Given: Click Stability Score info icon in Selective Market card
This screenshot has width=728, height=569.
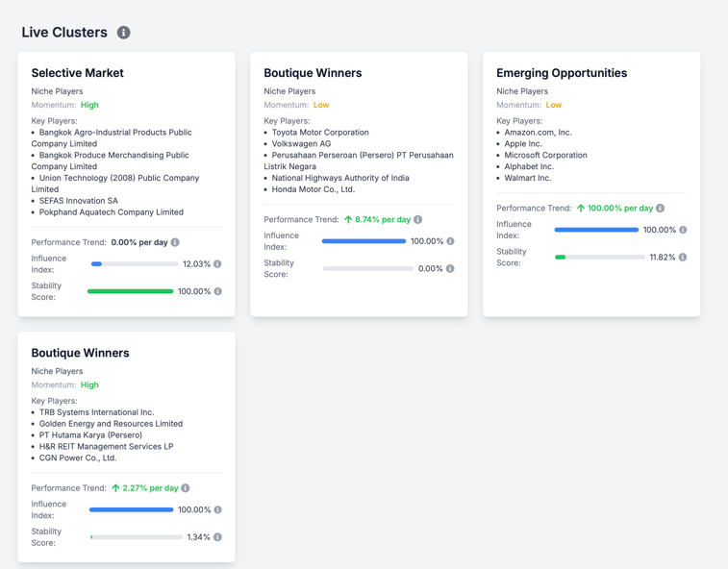Looking at the screenshot, I should coord(217,291).
